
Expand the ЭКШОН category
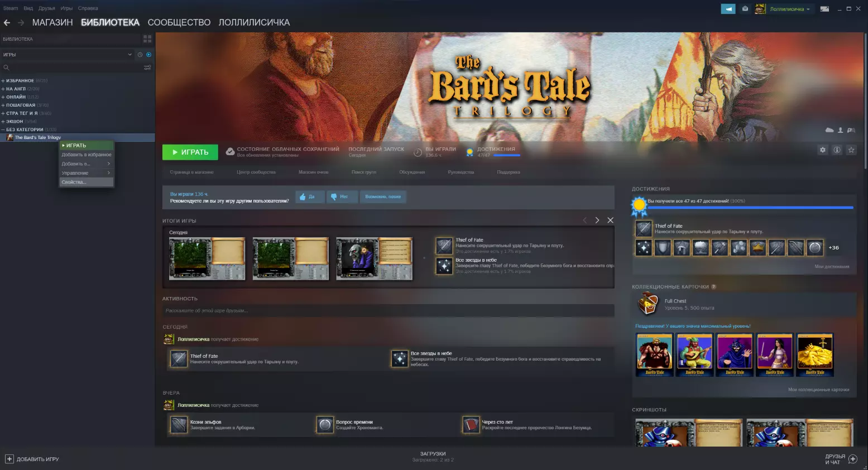click(3, 121)
